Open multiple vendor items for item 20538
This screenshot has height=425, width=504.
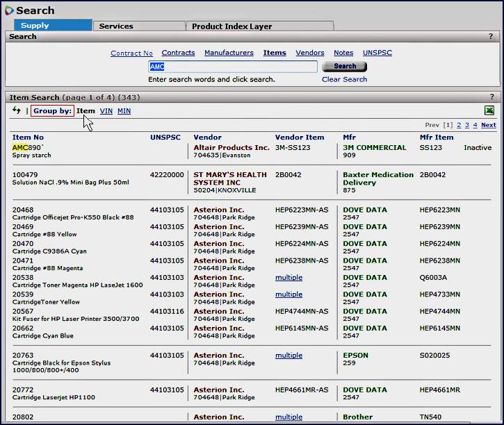pyautogui.click(x=288, y=278)
